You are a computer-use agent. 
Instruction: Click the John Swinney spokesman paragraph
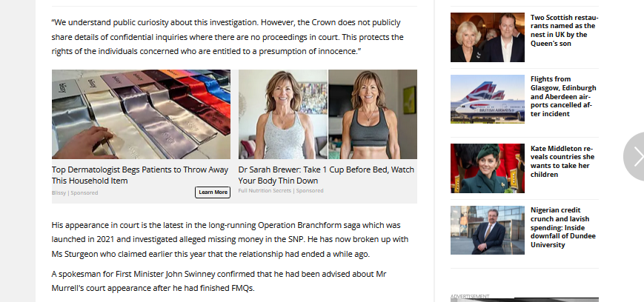tap(219, 281)
